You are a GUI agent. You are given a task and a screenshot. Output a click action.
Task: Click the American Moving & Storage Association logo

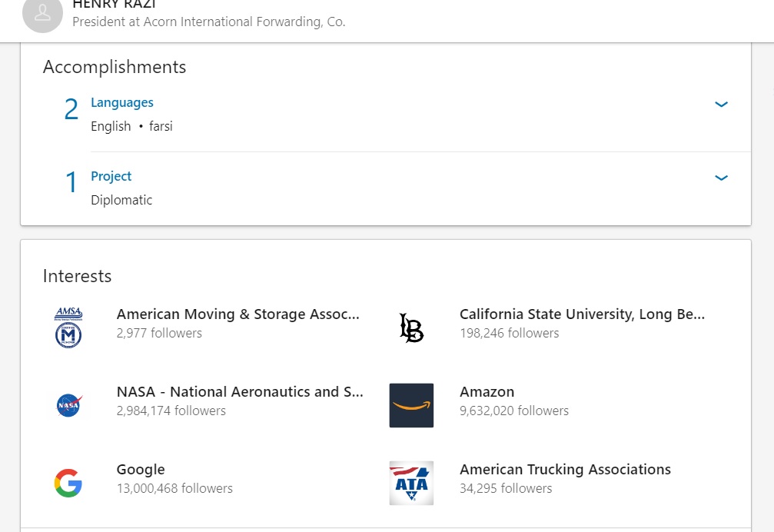(x=68, y=328)
